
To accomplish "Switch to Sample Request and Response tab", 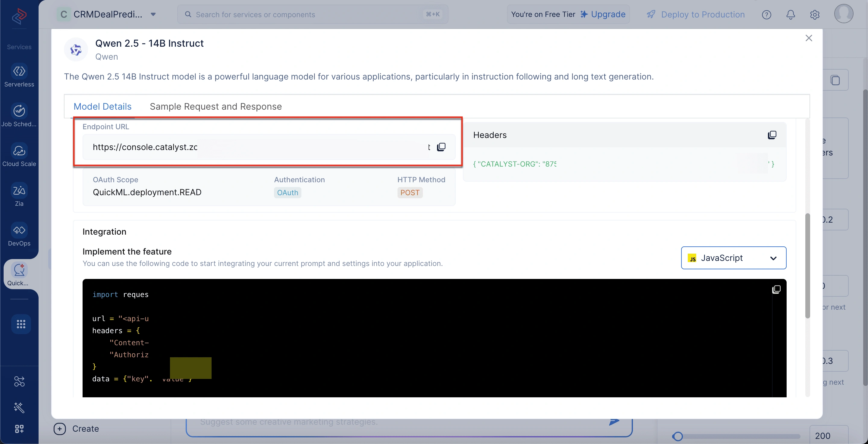I will (x=216, y=106).
